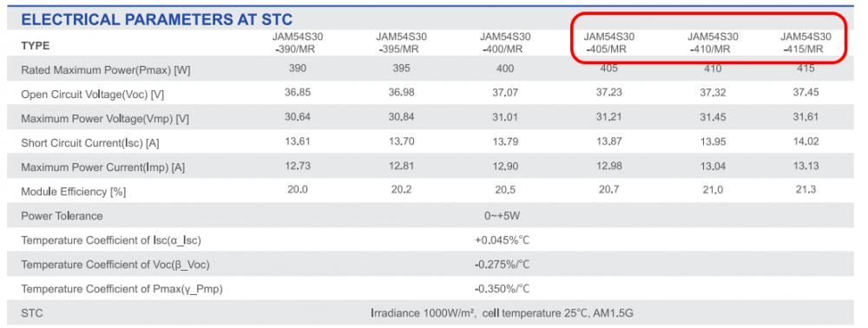
Task: Click the Open Circuit Voltage(Voc) row label
Action: click(x=93, y=95)
